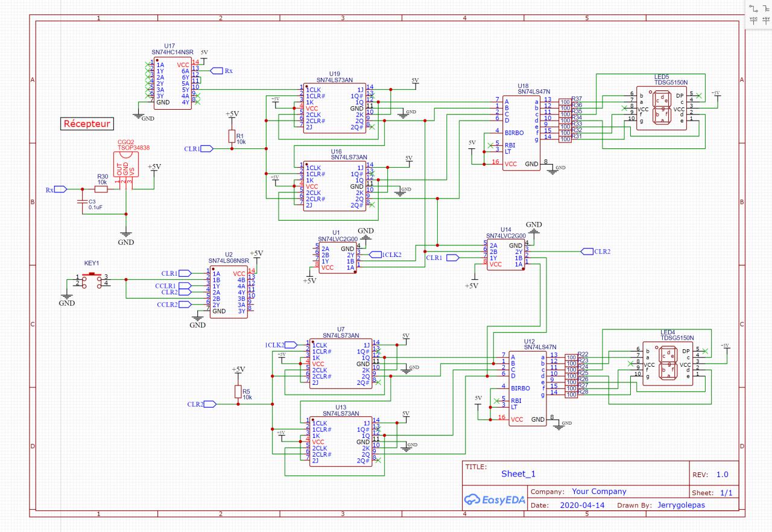
Task: Click the U14 gate designator
Action: pyautogui.click(x=505, y=230)
